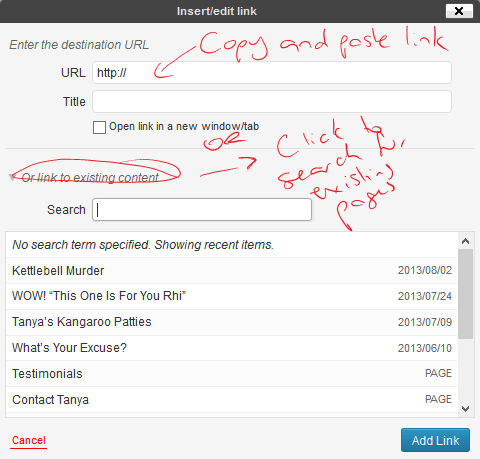Choose the Contact Tanya page

(231, 400)
